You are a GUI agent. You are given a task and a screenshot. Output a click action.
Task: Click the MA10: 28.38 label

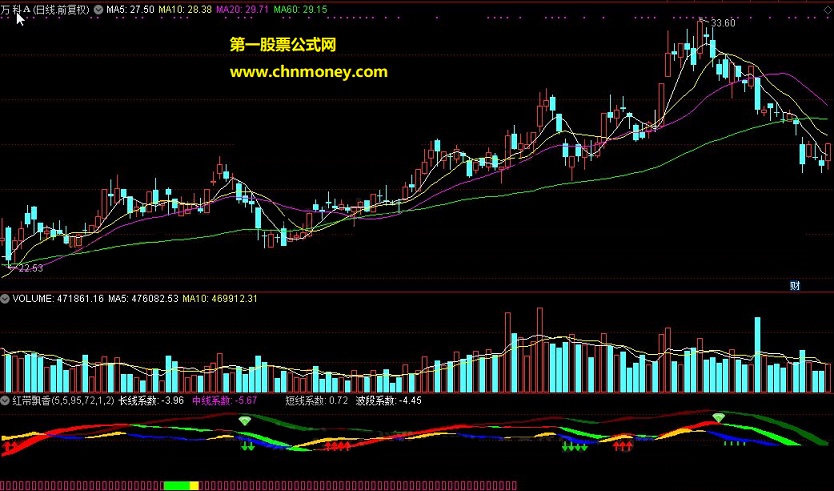click(185, 10)
